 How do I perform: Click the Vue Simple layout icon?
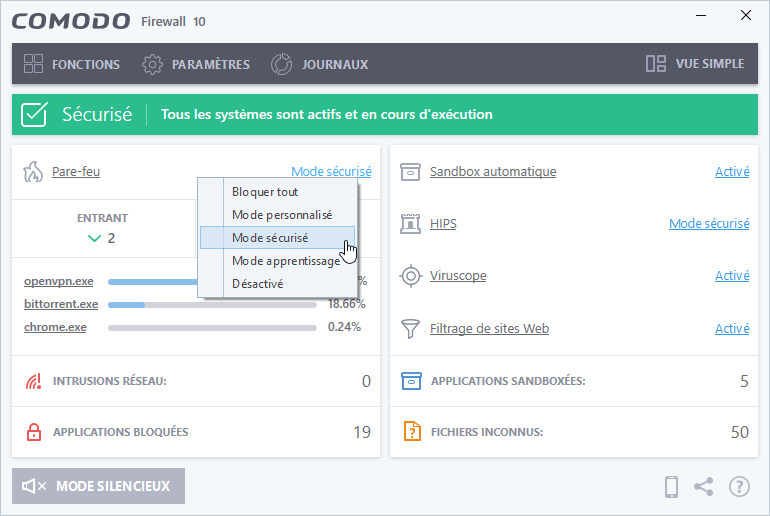tap(656, 64)
